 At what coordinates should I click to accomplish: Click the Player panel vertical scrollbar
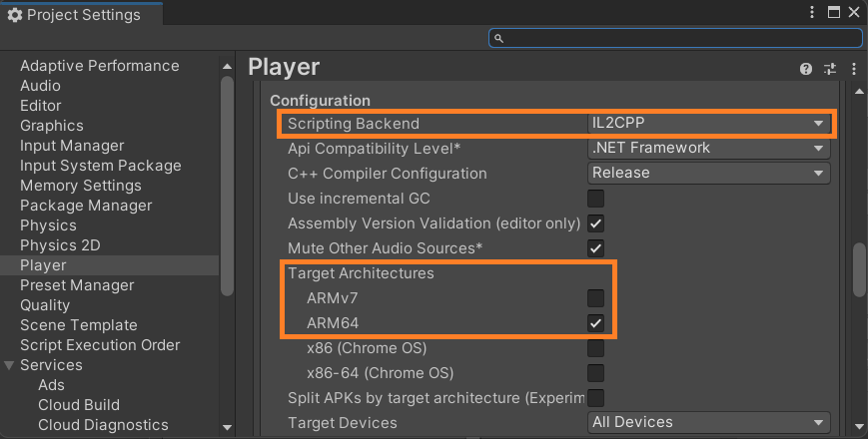pos(859,269)
